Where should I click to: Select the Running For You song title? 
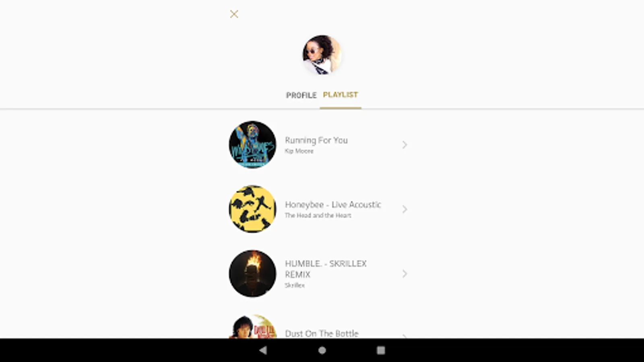[x=316, y=140]
